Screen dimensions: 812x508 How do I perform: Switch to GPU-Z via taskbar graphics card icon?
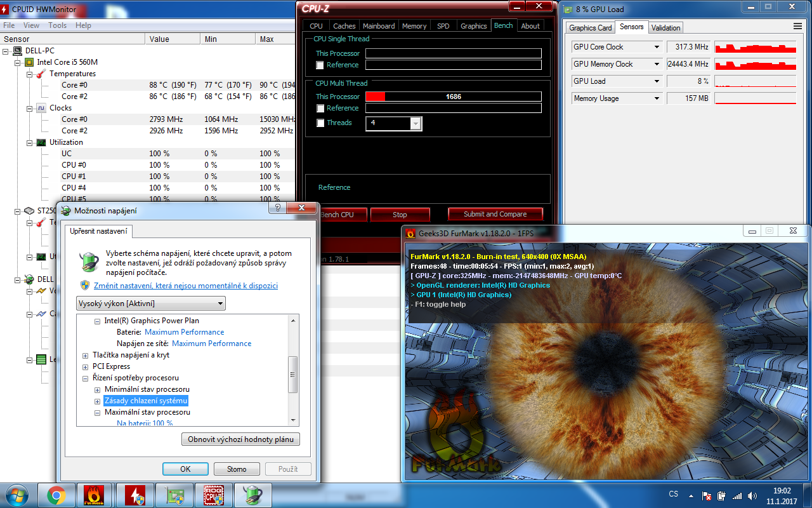tap(174, 495)
